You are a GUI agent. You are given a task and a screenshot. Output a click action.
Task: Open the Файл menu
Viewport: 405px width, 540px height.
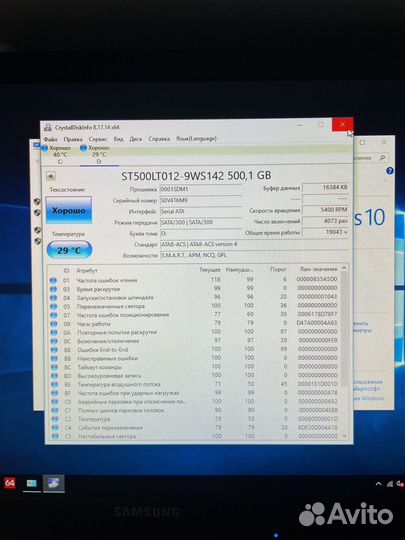click(x=51, y=139)
